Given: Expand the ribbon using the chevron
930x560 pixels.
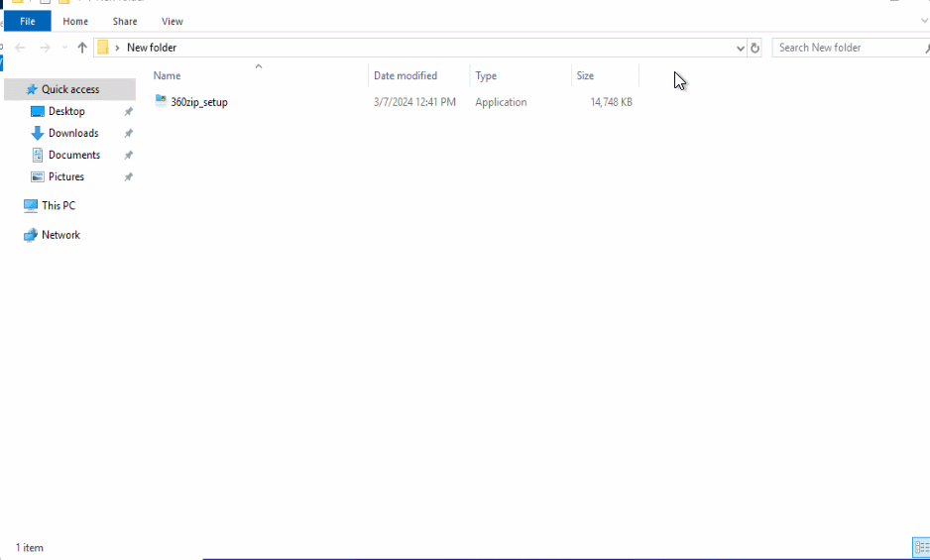Looking at the screenshot, I should (924, 21).
